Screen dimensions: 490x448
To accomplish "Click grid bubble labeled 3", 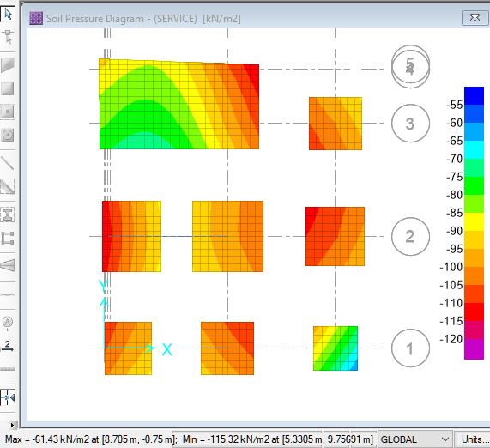I will tap(410, 124).
